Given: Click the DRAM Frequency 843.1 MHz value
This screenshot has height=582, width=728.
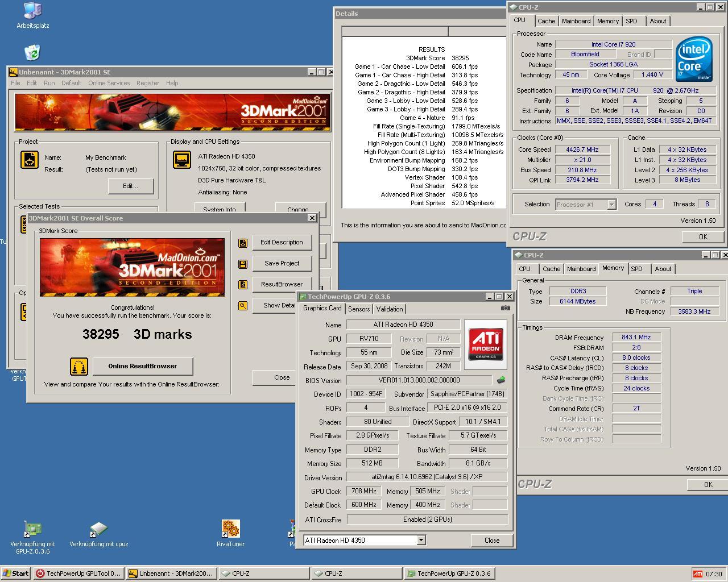Looking at the screenshot, I should click(x=636, y=337).
